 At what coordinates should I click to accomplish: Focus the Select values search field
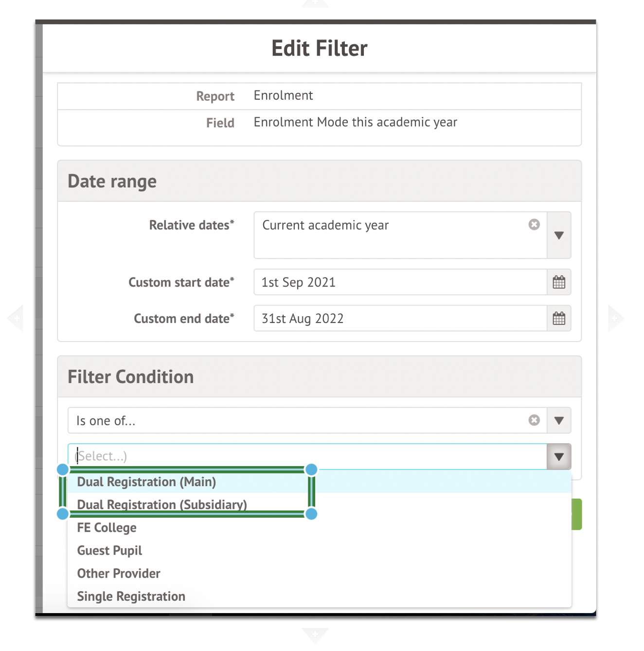[x=306, y=456]
